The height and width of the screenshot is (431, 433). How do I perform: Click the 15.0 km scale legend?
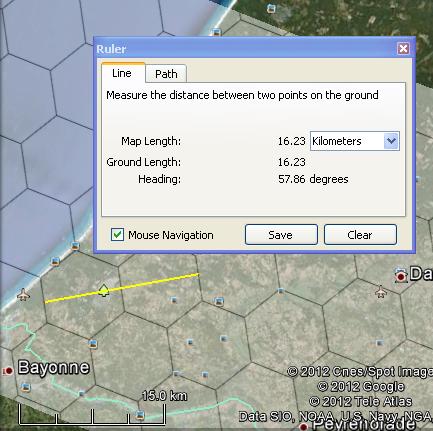164,396
